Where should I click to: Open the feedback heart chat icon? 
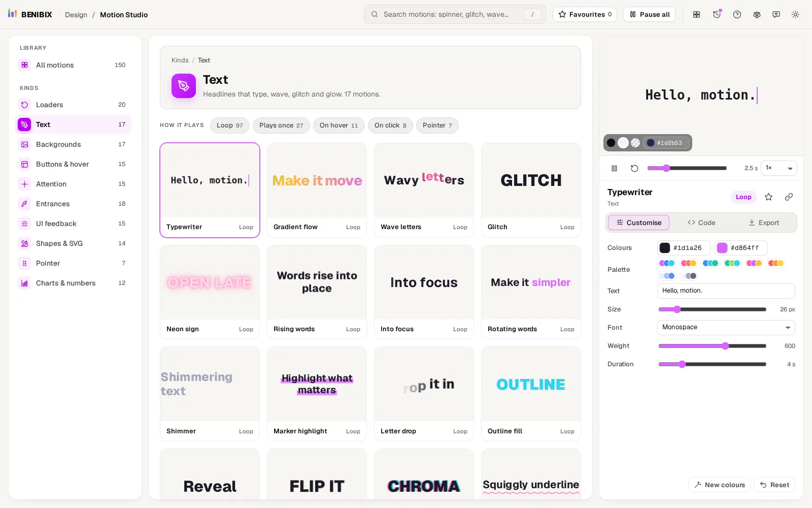click(776, 15)
